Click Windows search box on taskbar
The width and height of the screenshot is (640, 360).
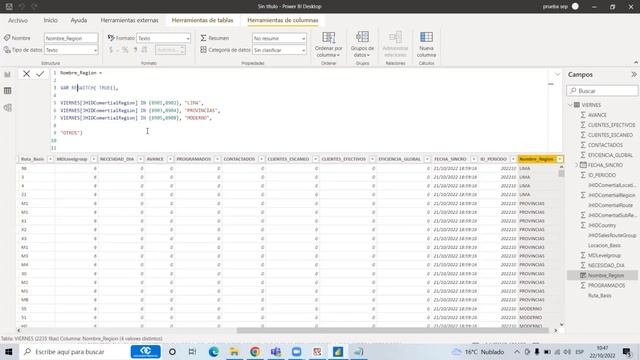click(x=73, y=351)
